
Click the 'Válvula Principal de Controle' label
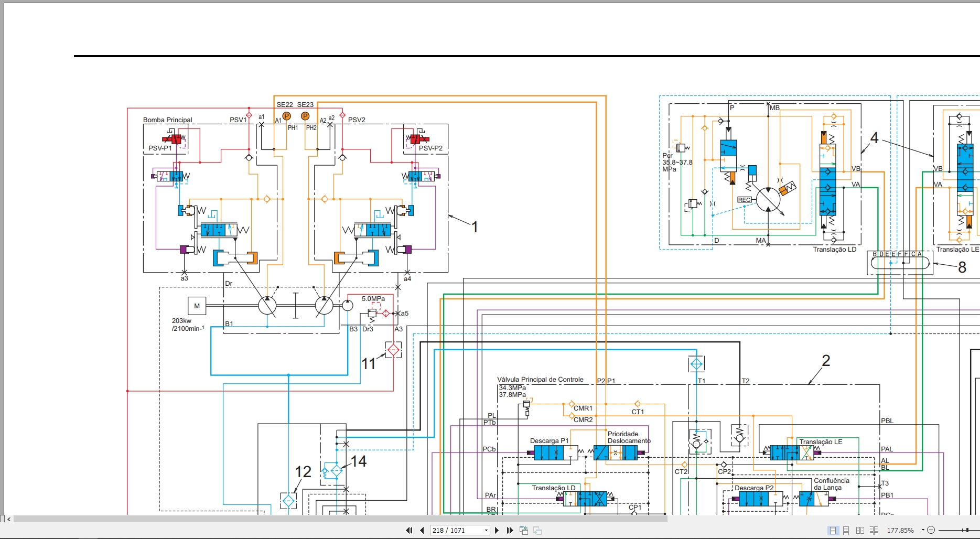[540, 380]
